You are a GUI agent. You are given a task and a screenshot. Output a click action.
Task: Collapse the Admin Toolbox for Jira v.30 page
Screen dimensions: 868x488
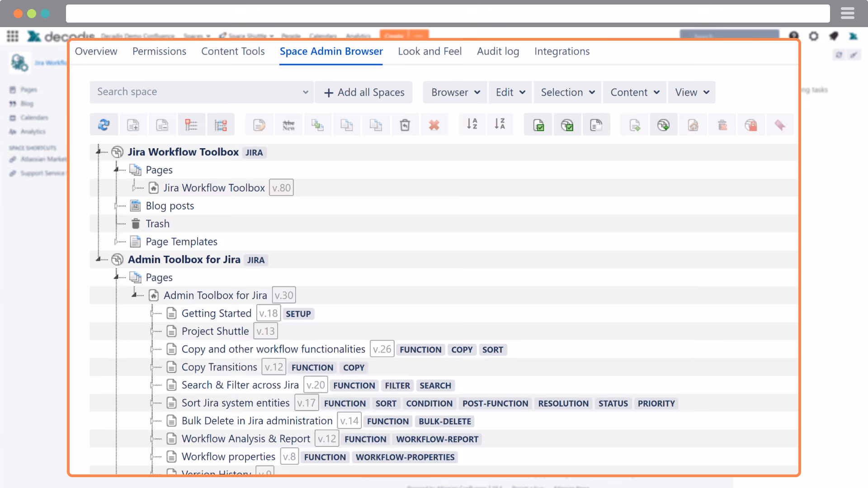coord(134,295)
